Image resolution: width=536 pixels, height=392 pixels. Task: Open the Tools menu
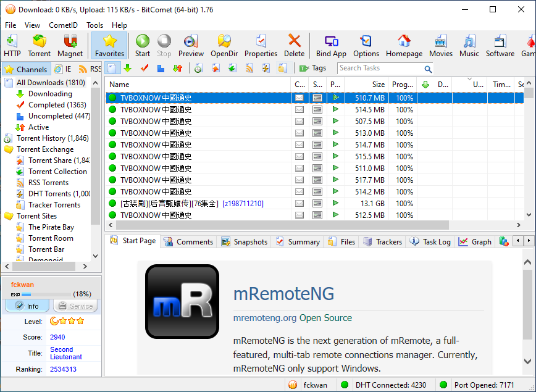(x=94, y=25)
